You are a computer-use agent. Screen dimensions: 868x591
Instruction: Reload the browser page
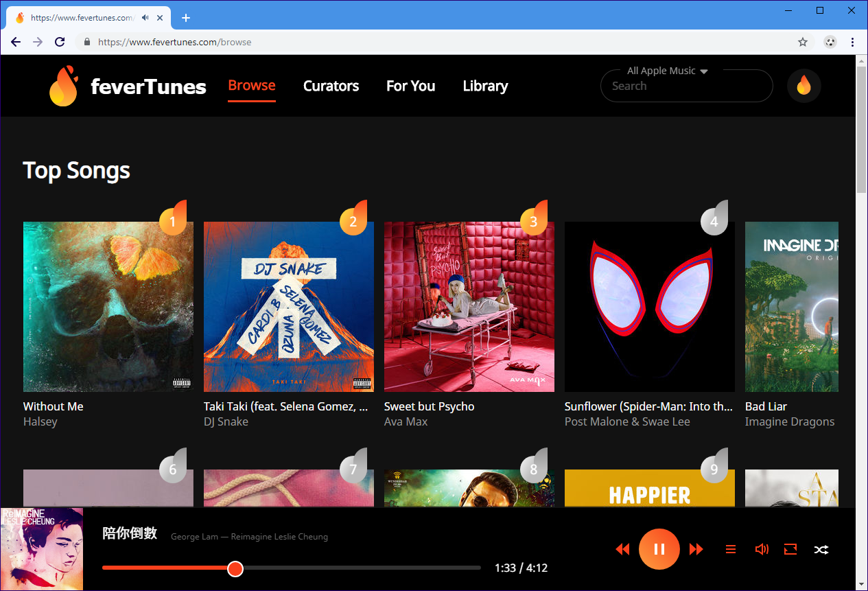point(60,42)
